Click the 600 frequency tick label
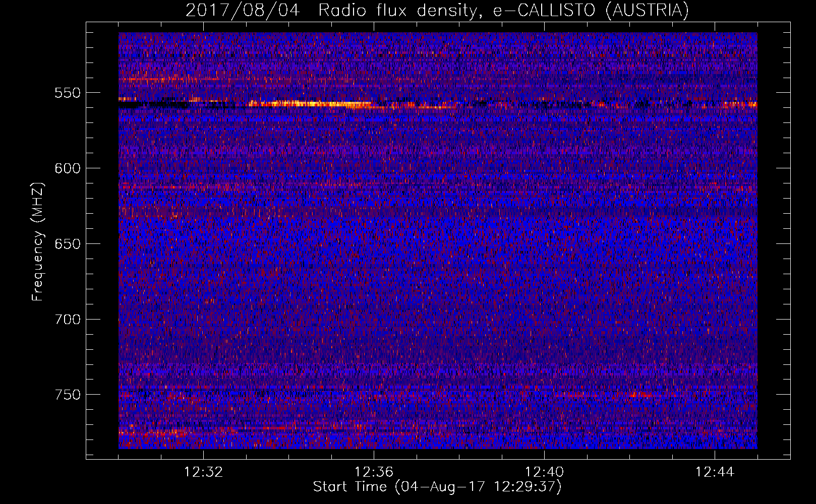The height and width of the screenshot is (504, 816). (68, 168)
